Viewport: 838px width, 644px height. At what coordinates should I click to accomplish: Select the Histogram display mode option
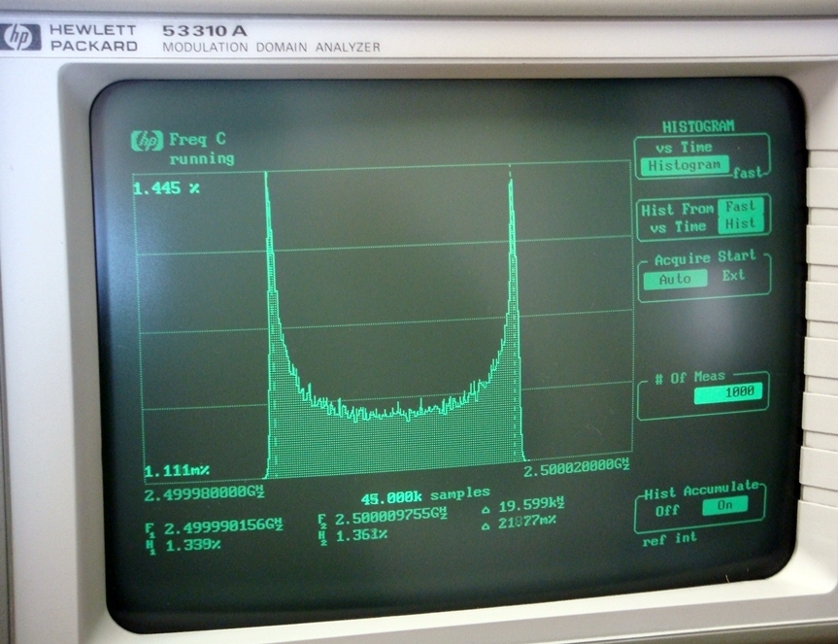click(685, 166)
